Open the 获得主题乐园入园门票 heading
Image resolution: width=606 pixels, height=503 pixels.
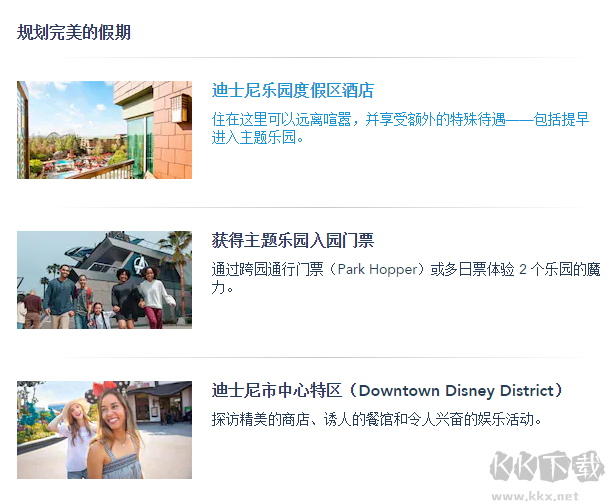coord(293,240)
